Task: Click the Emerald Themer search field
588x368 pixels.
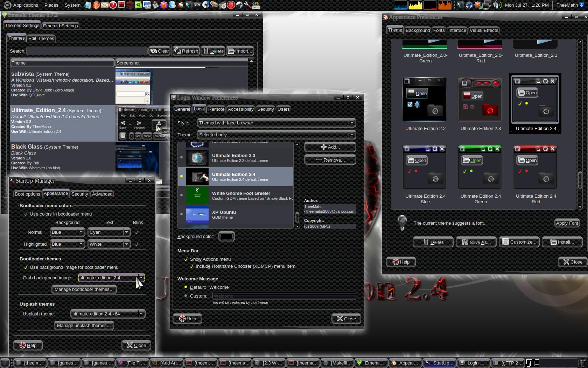Action: click(x=87, y=51)
